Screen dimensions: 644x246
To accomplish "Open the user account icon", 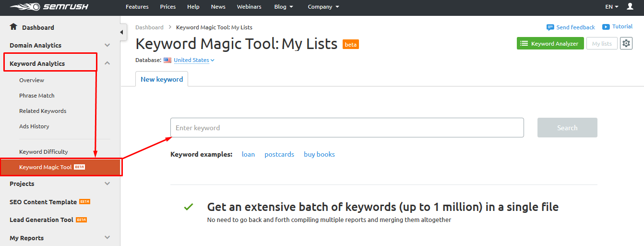I will pyautogui.click(x=630, y=7).
